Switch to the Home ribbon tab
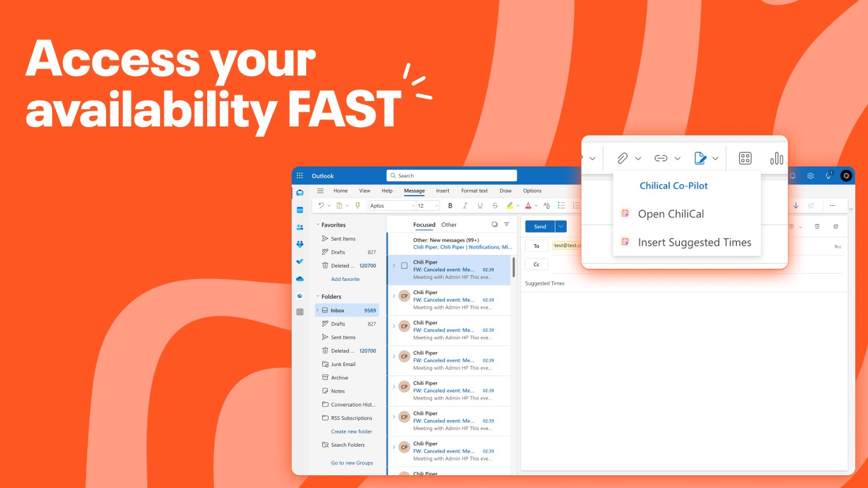Image resolution: width=868 pixels, height=488 pixels. coord(341,191)
